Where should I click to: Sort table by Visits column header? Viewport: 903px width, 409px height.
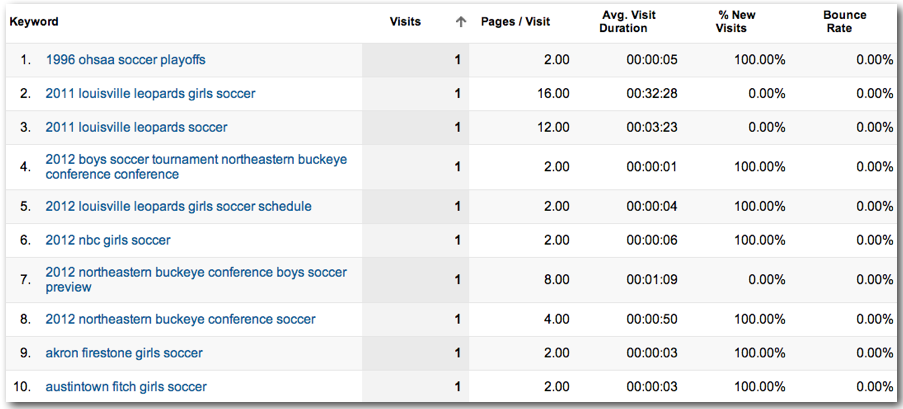(x=405, y=22)
